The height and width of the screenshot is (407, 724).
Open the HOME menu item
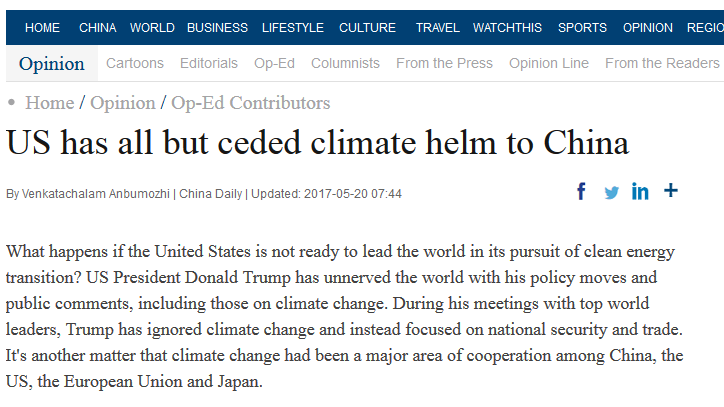tap(42, 28)
